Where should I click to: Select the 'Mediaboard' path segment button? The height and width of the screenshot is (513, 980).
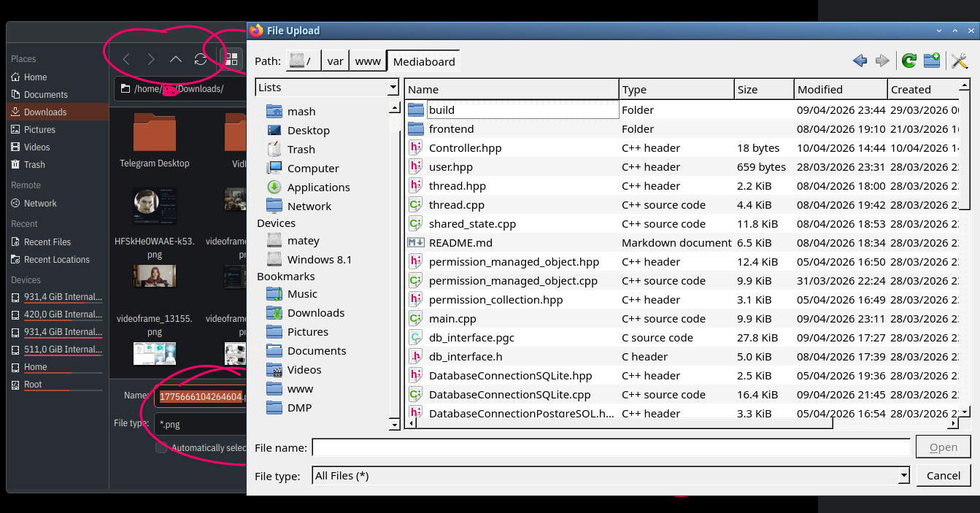[424, 61]
